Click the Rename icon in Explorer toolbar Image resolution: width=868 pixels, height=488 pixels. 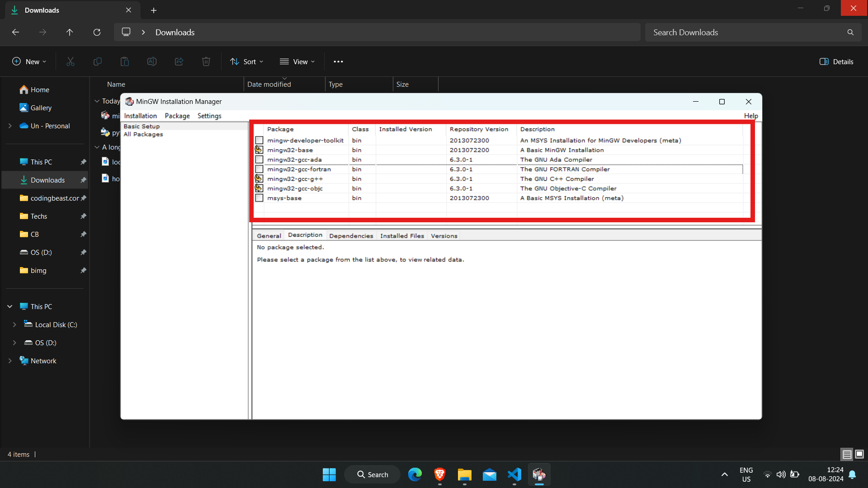tap(152, 61)
